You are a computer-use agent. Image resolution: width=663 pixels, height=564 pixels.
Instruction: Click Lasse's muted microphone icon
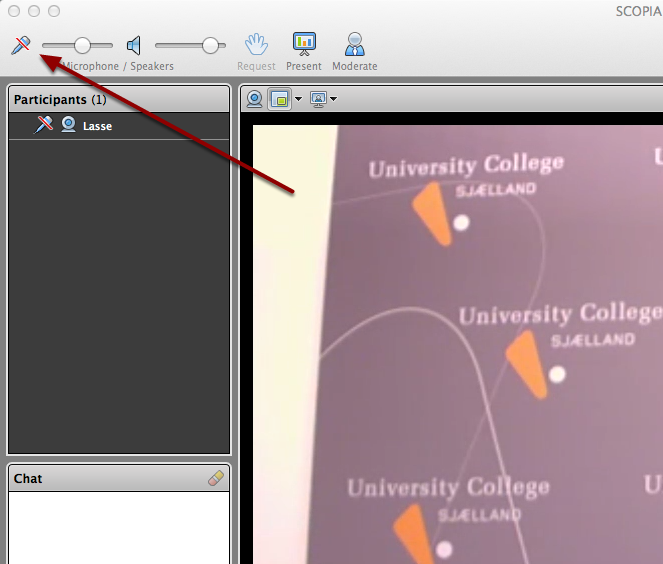click(43, 125)
